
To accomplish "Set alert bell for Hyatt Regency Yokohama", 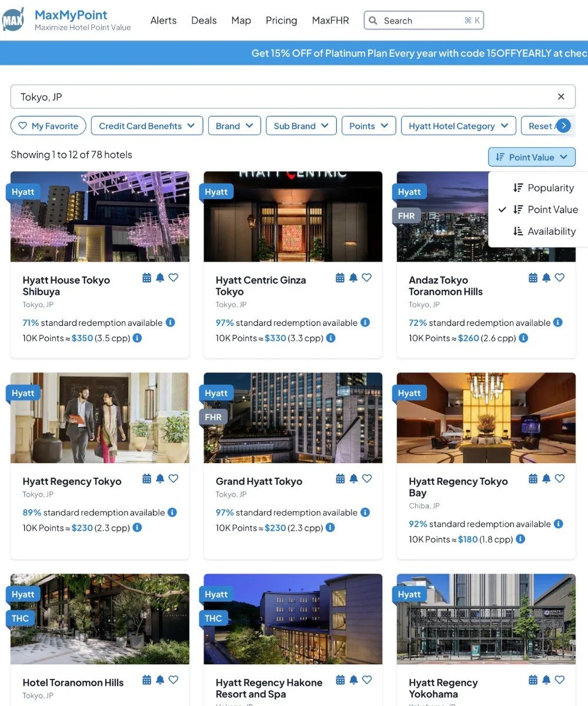I will point(546,680).
